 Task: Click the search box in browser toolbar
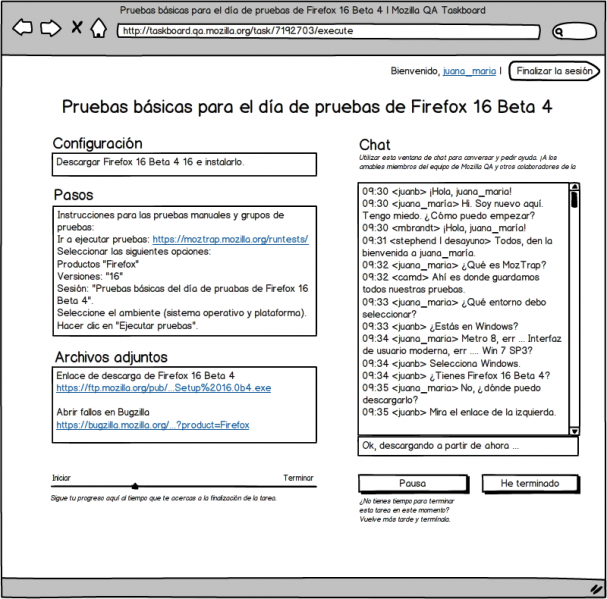tap(574, 32)
